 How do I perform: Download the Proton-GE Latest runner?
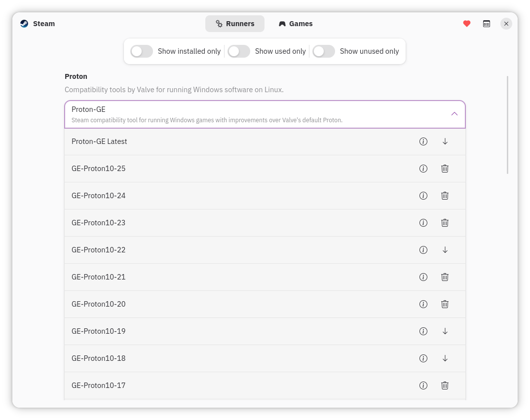[445, 141]
